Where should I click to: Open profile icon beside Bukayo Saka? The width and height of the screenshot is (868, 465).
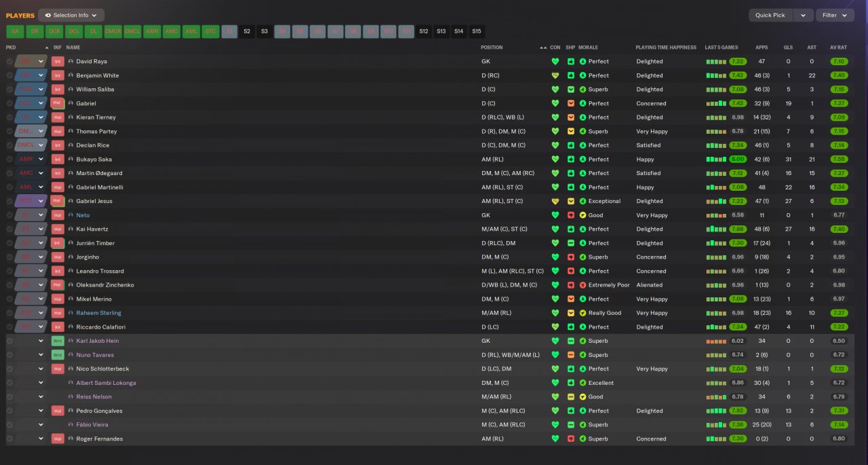click(71, 160)
